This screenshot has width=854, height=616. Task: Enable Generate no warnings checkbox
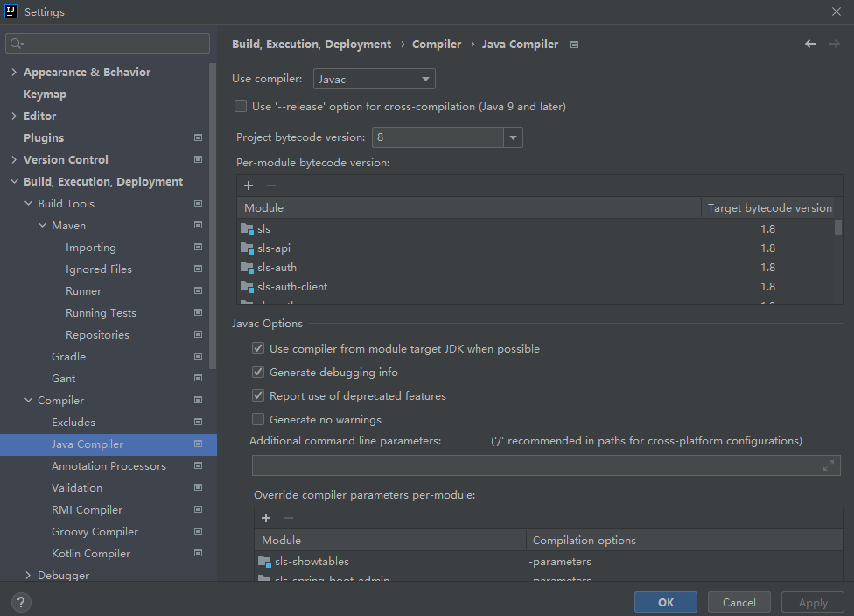click(258, 419)
